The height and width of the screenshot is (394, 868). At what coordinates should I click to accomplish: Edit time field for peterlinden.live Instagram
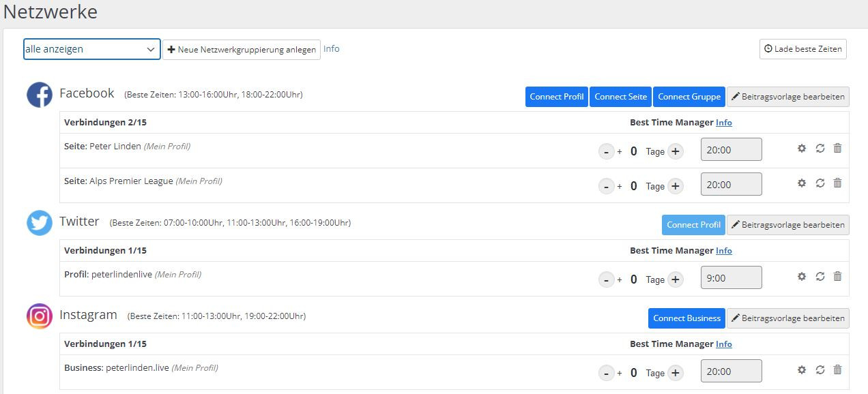pyautogui.click(x=732, y=372)
